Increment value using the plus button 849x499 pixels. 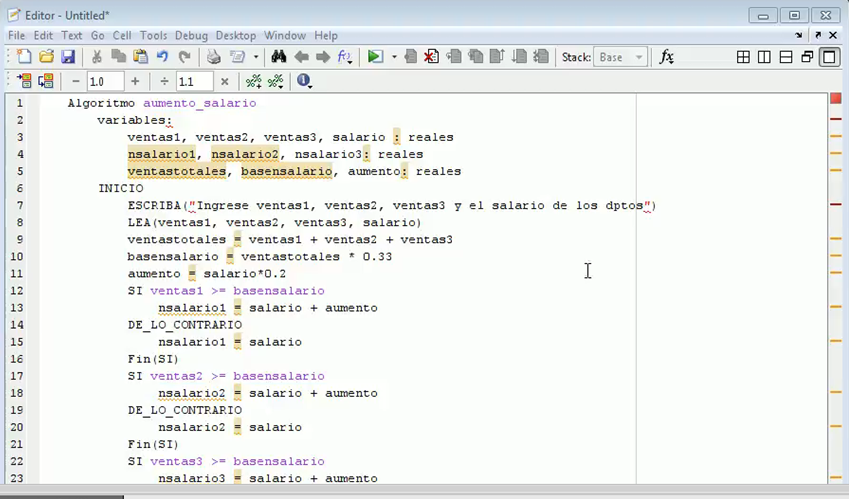(135, 81)
